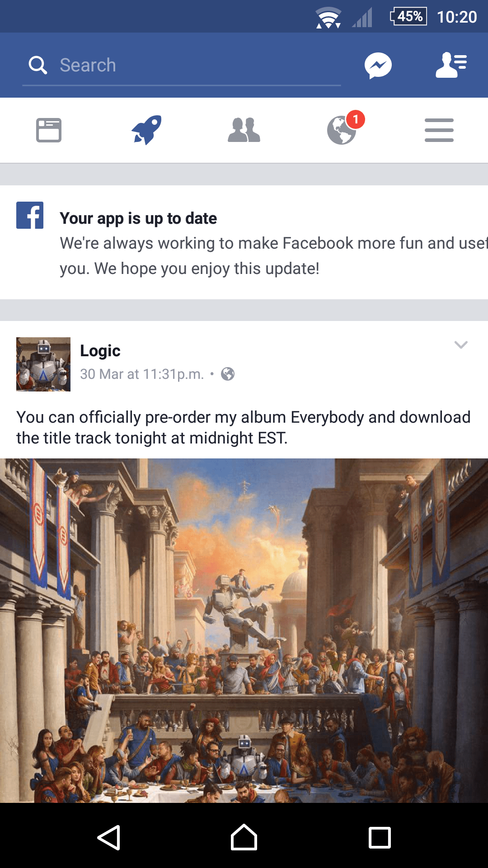Tap the Android home navigation button
This screenshot has height=868, width=488.
point(244,838)
